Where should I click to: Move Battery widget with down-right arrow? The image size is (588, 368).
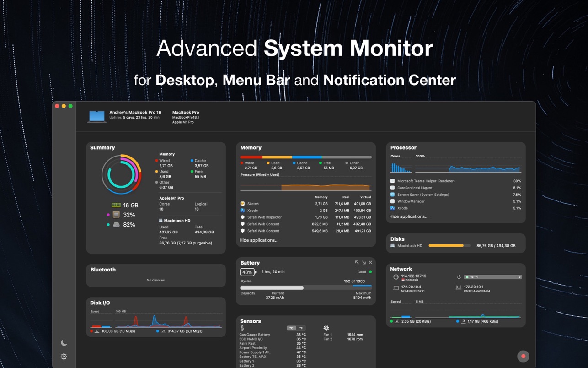coord(363,263)
